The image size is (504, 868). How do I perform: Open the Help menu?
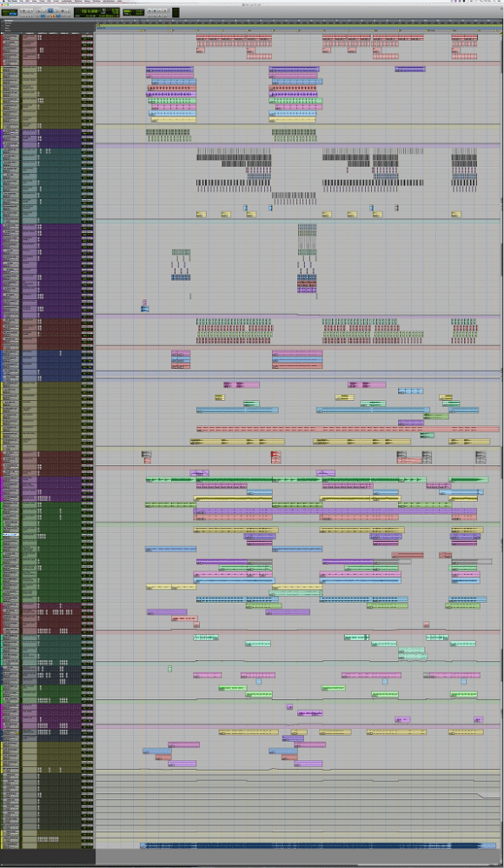click(x=119, y=2)
